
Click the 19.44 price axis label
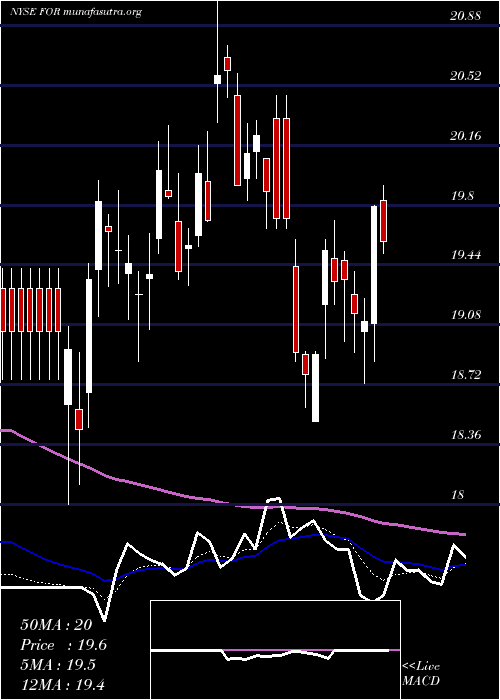tap(465, 255)
